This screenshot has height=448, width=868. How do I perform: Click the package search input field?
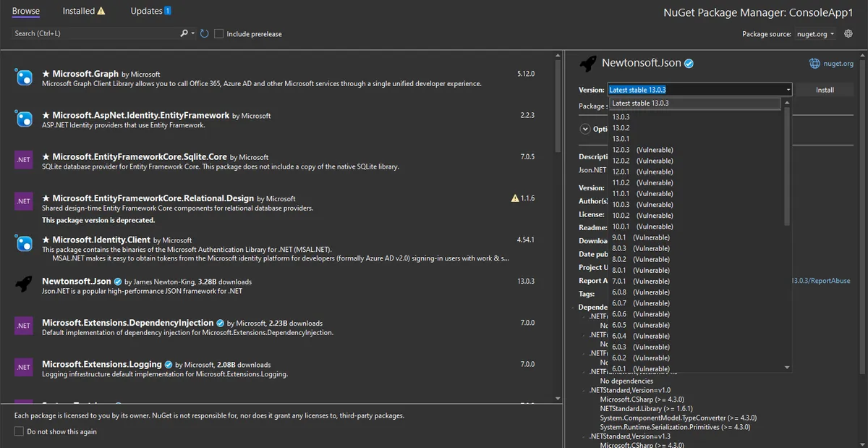click(95, 33)
